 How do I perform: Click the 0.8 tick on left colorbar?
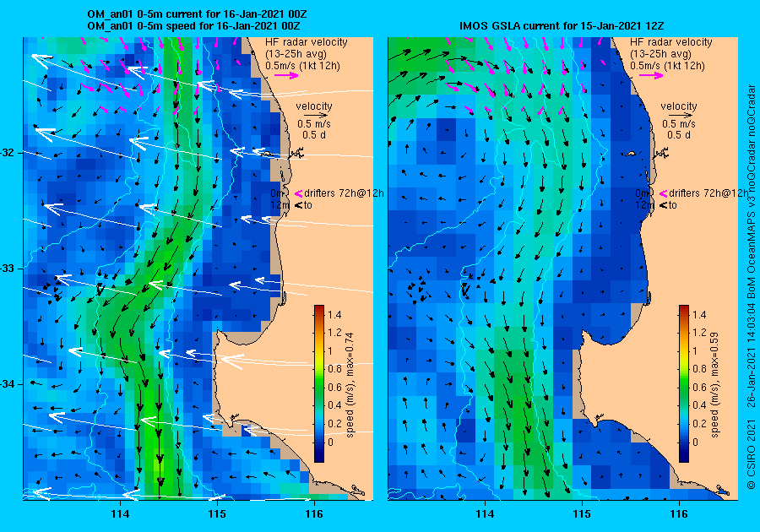pyautogui.click(x=334, y=369)
